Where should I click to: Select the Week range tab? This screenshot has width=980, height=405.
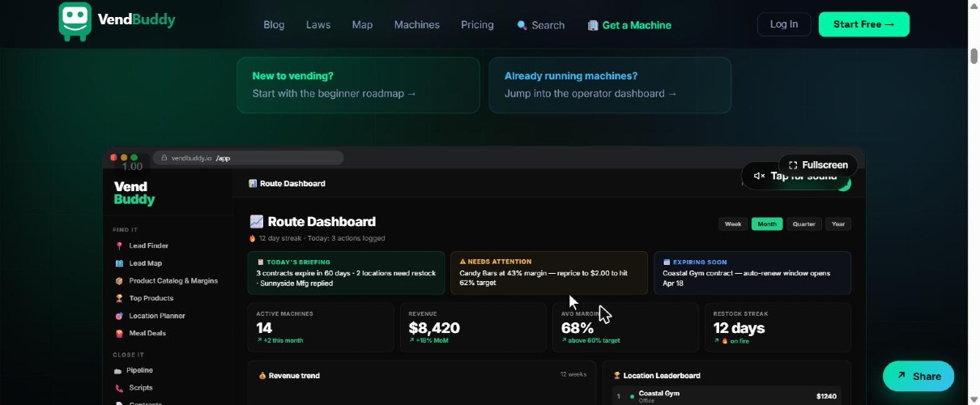(733, 224)
